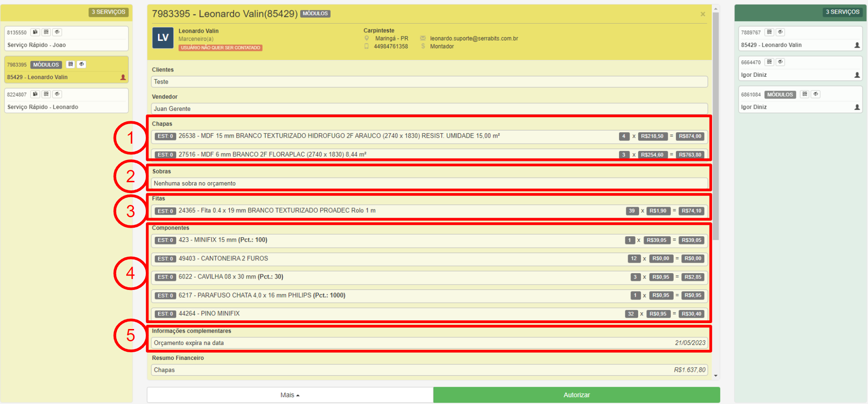Image resolution: width=868 pixels, height=404 pixels.
Task: Open the Mais dropdown menu
Action: [290, 395]
